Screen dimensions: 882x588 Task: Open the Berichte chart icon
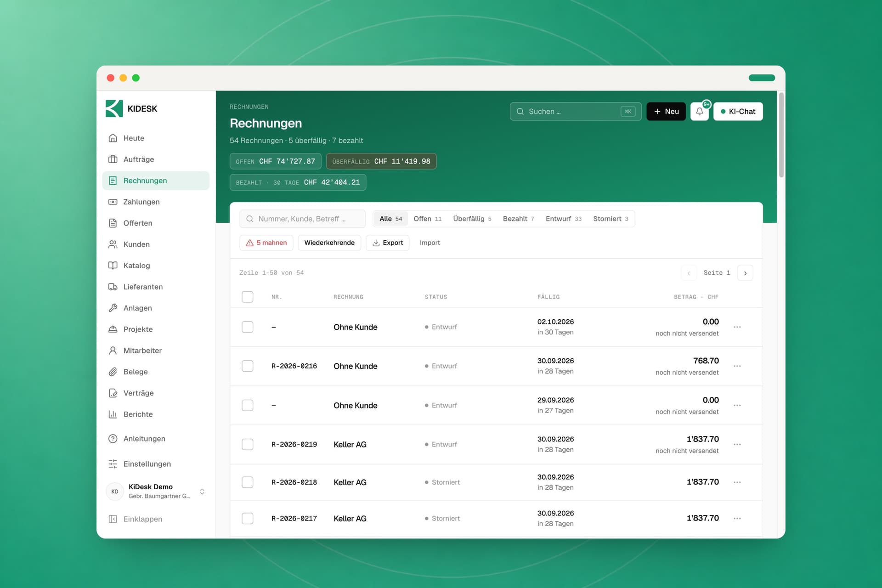pyautogui.click(x=113, y=414)
